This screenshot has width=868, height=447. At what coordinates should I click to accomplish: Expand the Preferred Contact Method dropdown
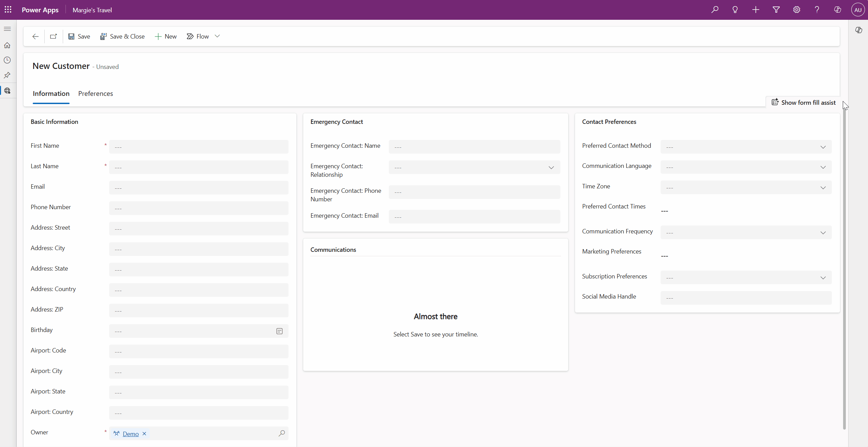click(x=823, y=147)
